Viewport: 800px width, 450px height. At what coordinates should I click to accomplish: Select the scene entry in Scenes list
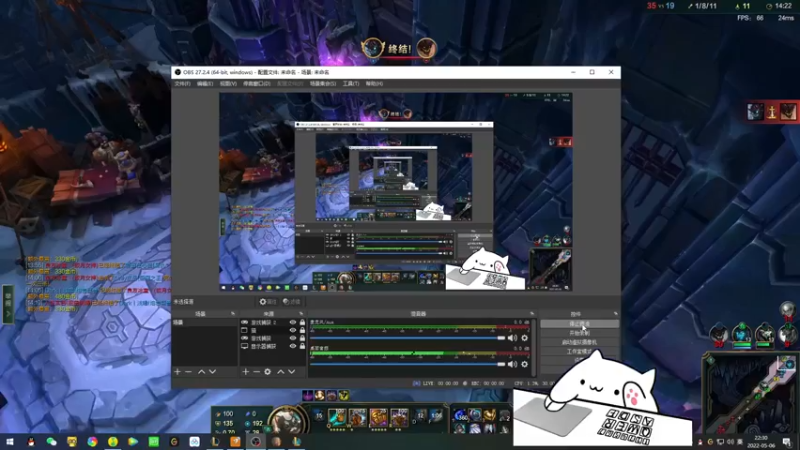[205, 322]
